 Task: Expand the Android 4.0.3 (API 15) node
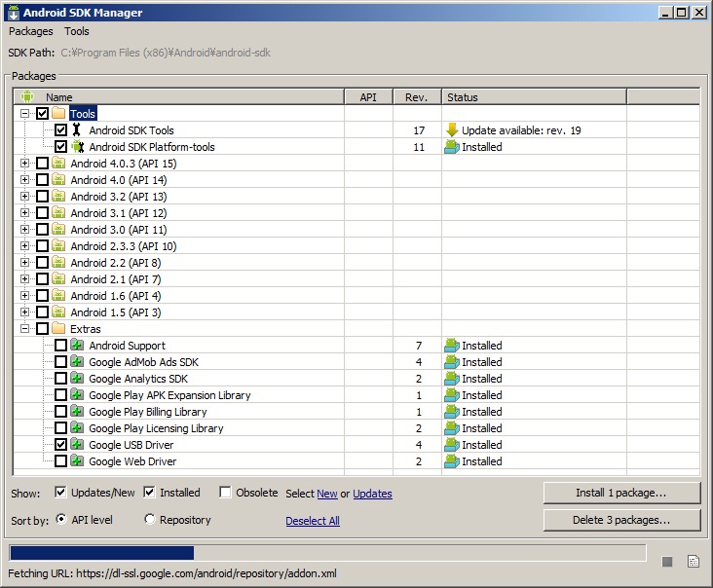25,163
